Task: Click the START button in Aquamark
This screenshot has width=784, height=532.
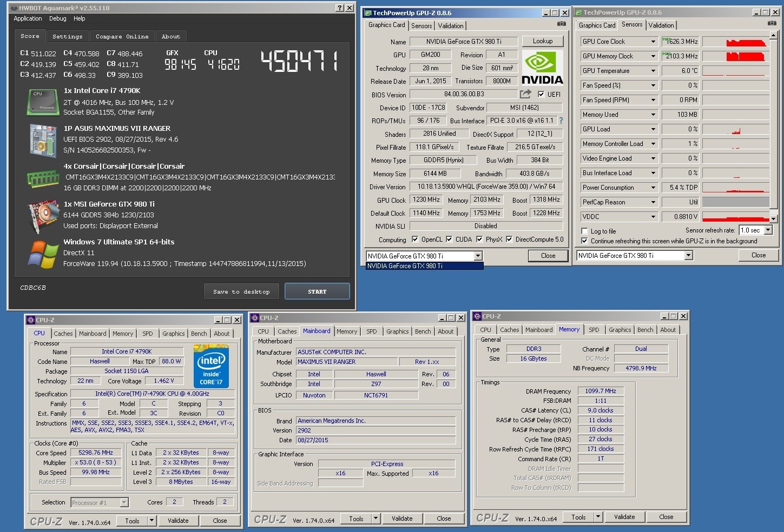Action: click(317, 291)
